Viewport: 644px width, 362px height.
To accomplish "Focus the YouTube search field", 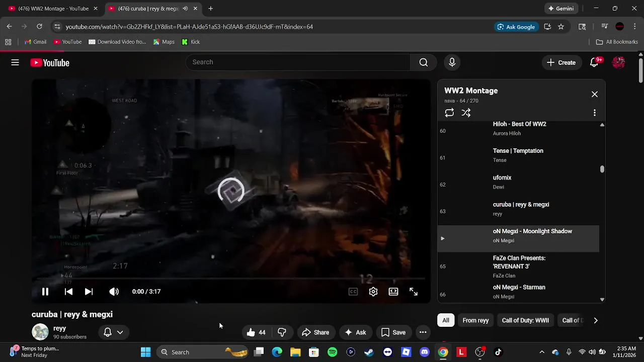I will click(298, 62).
